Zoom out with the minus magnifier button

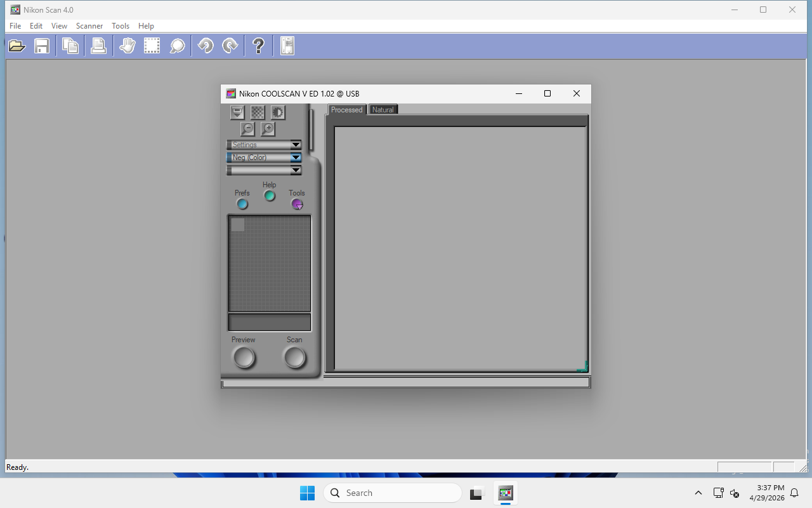[x=248, y=129]
